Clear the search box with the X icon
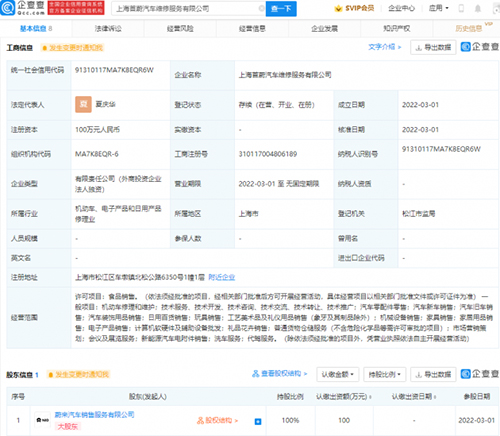The height and width of the screenshot is (436, 500). tap(261, 8)
